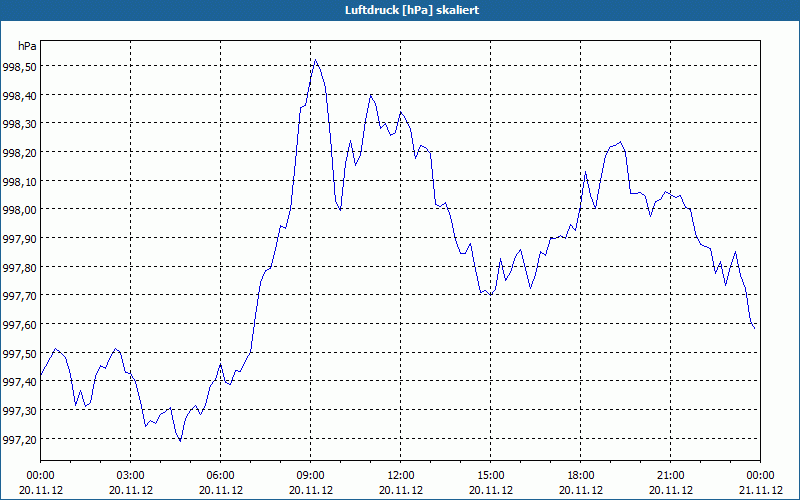The width and height of the screenshot is (800, 500).
Task: Select the 'hPa' unit label on y-axis
Action: pos(27,46)
